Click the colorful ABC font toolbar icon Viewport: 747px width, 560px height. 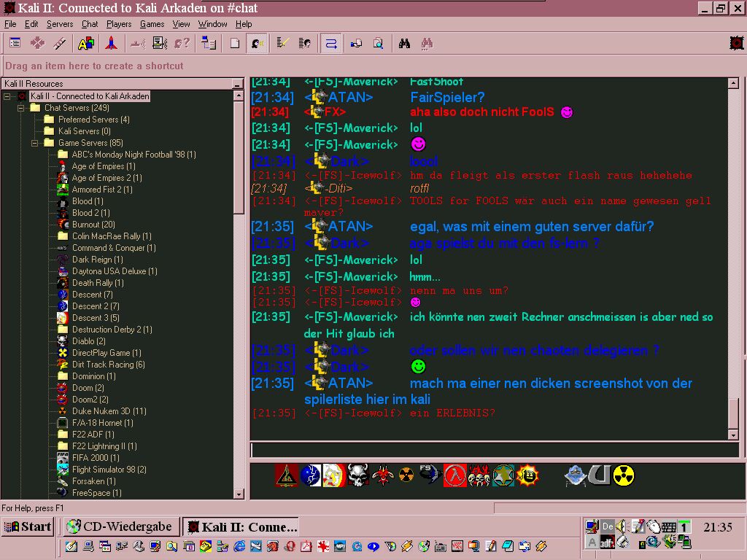86,44
